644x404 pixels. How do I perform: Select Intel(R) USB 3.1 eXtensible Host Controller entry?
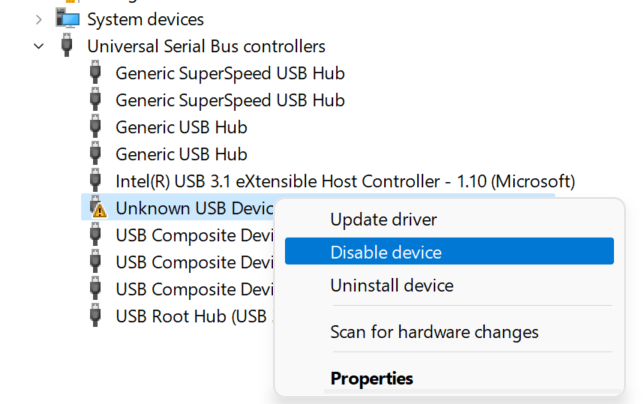pyautogui.click(x=345, y=181)
